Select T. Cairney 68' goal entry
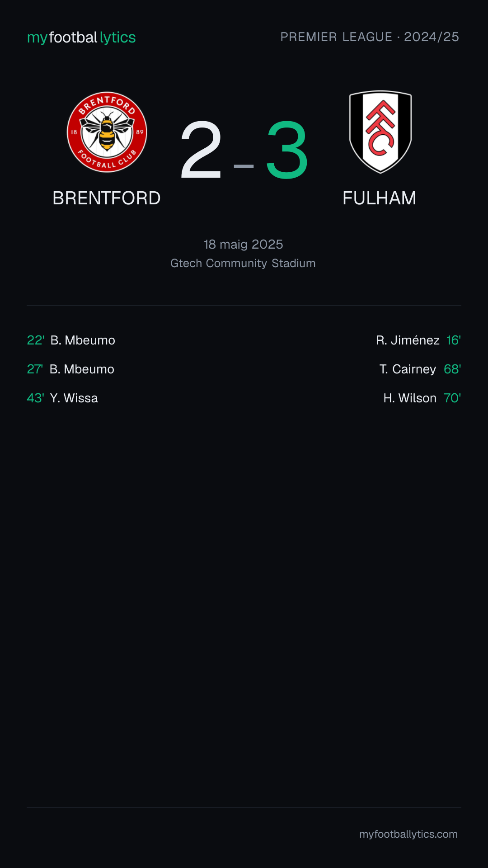Viewport: 488px width, 868px height. tap(420, 369)
